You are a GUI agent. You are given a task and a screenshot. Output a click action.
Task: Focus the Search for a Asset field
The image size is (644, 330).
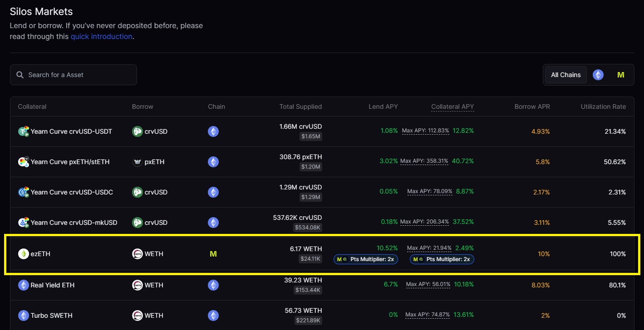pyautogui.click(x=74, y=75)
